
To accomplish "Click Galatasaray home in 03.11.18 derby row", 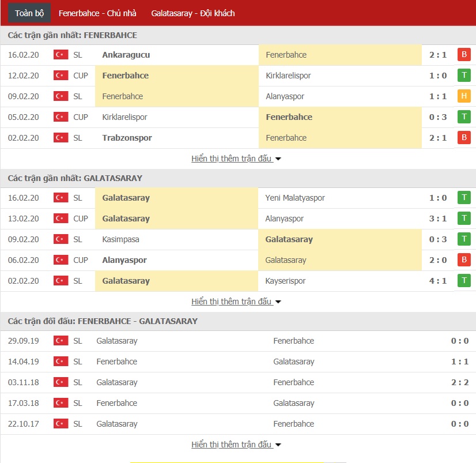I will (117, 382).
